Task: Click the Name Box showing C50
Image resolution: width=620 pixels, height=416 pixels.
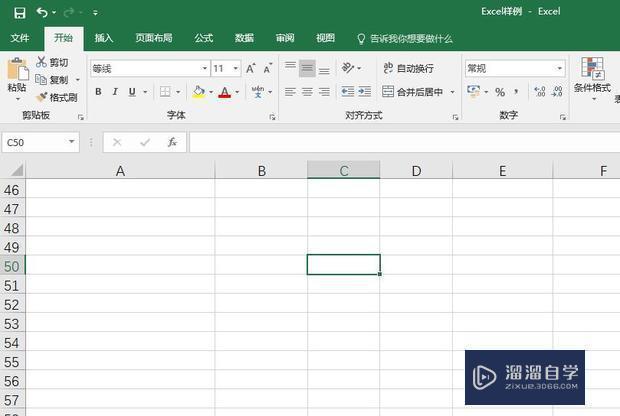Action: (40, 142)
